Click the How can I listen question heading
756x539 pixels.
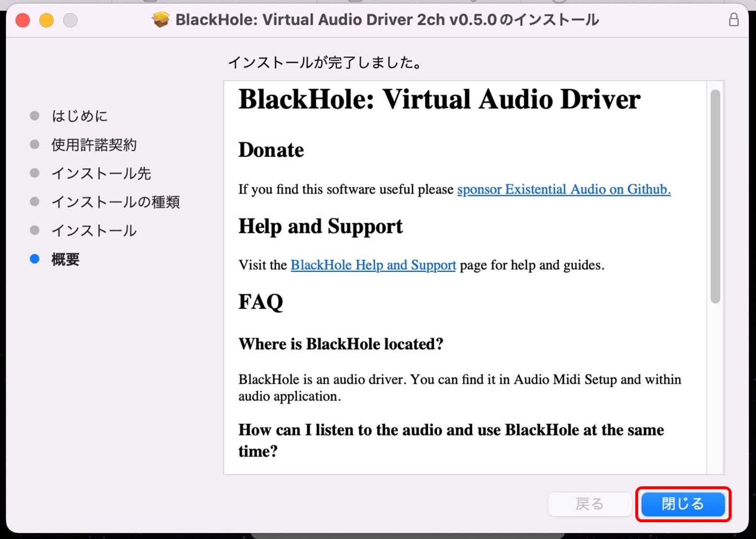point(451,440)
